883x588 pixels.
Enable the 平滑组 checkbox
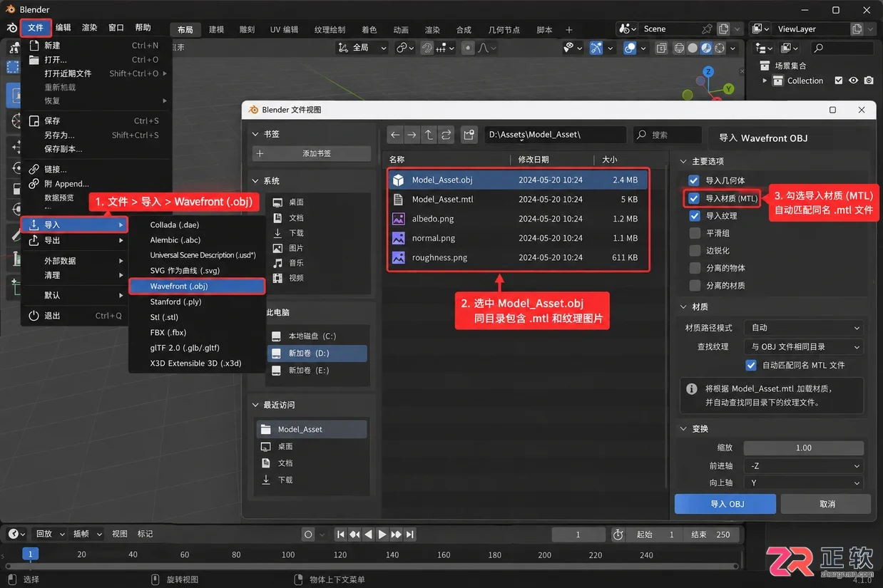point(694,233)
